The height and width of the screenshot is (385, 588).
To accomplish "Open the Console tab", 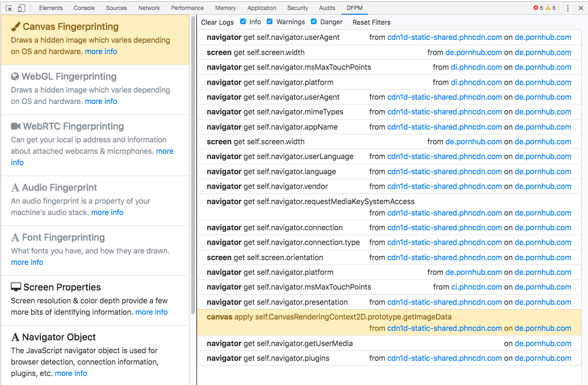I will tap(84, 8).
